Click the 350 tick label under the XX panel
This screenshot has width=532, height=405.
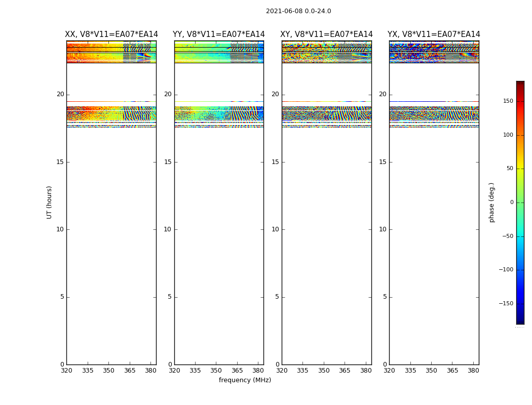108,371
